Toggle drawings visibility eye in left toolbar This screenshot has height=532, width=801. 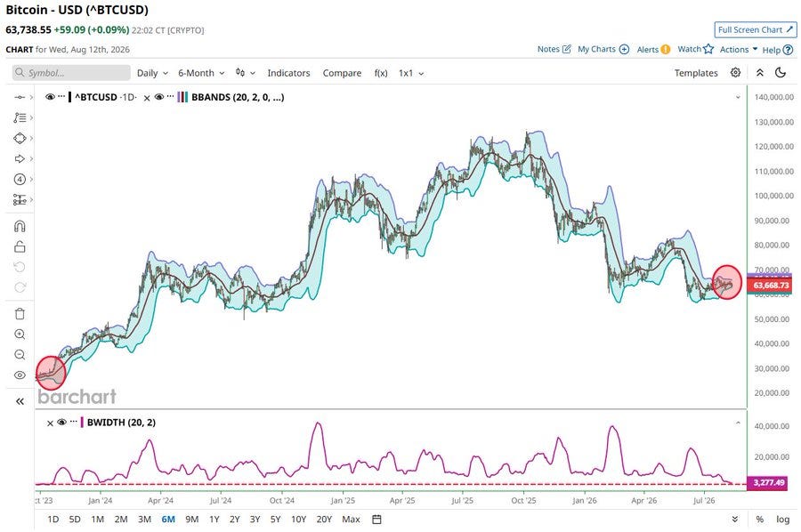click(x=20, y=375)
